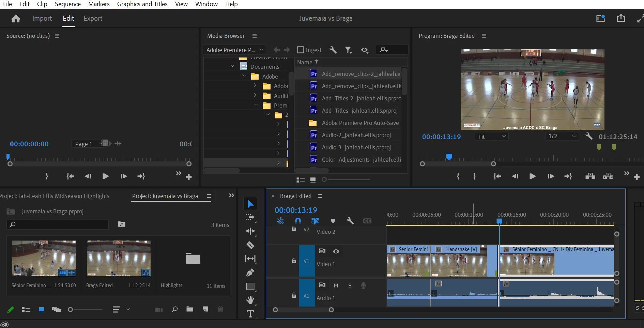Expand the Auditi folder in tree
The height and width of the screenshot is (328, 644).
coord(255,95)
